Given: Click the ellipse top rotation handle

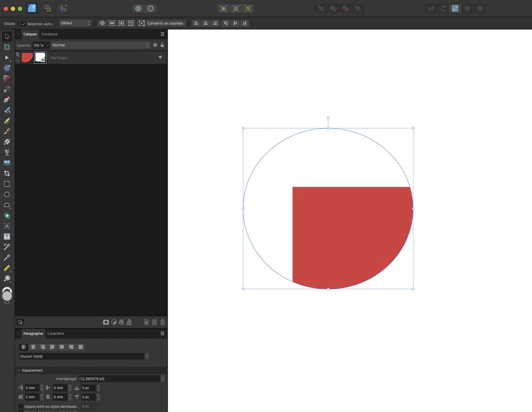Looking at the screenshot, I should click(328, 117).
